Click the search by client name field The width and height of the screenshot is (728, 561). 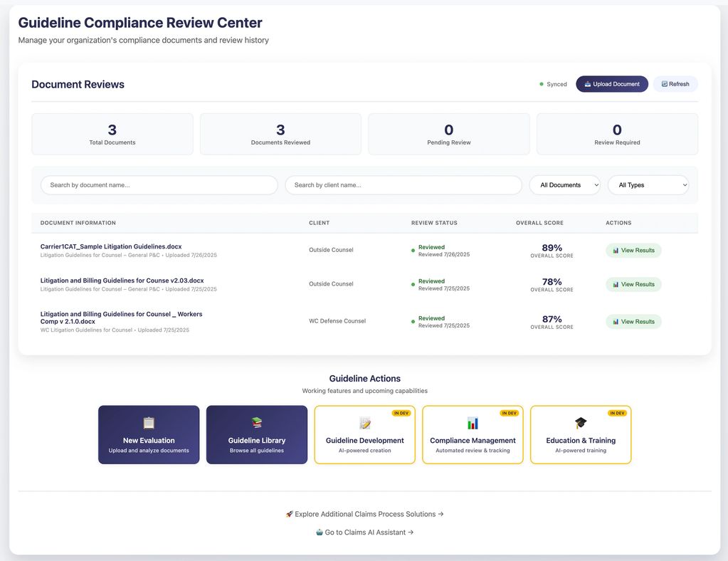[403, 185]
